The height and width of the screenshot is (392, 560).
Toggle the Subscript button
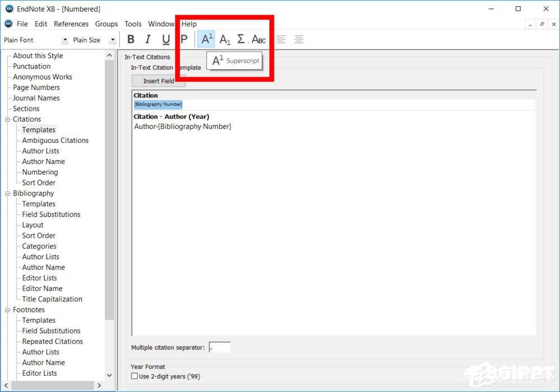[x=225, y=39]
